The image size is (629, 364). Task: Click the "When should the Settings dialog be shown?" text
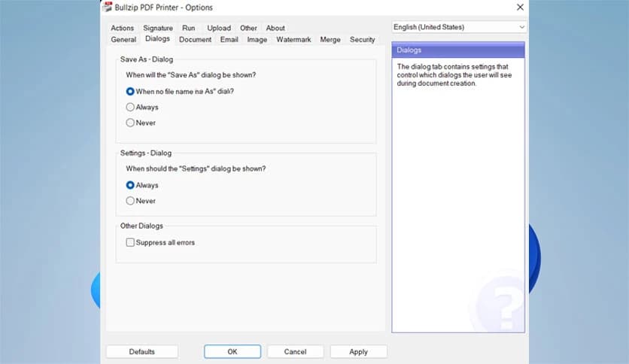pyautogui.click(x=196, y=168)
